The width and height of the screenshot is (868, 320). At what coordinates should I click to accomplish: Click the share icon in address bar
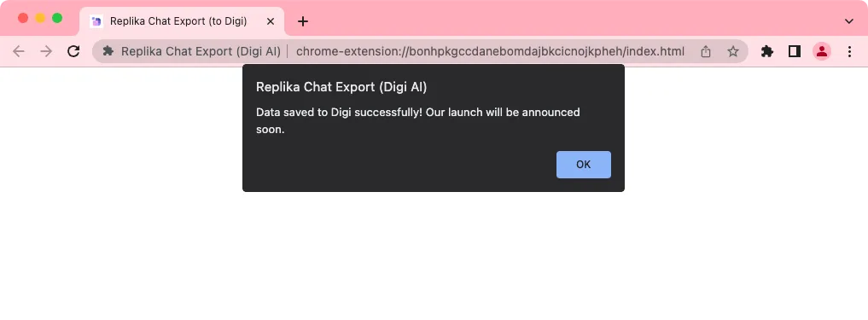[x=705, y=51]
